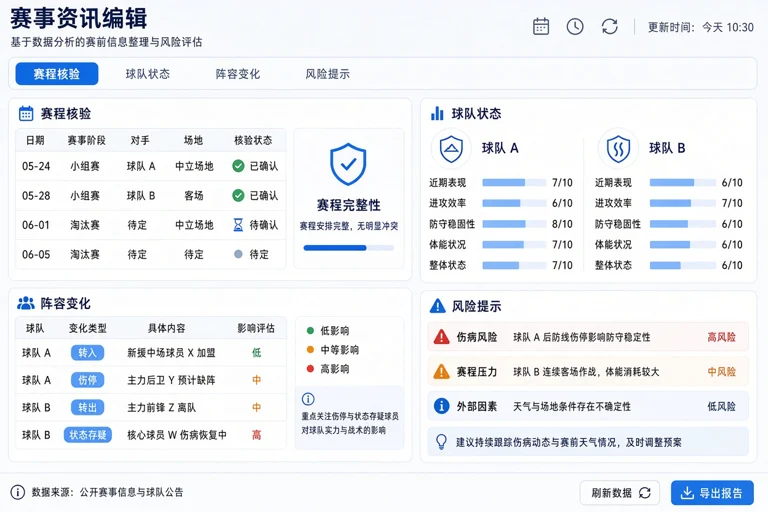Click 球队 A 防守稳固性 bar

coord(514,224)
